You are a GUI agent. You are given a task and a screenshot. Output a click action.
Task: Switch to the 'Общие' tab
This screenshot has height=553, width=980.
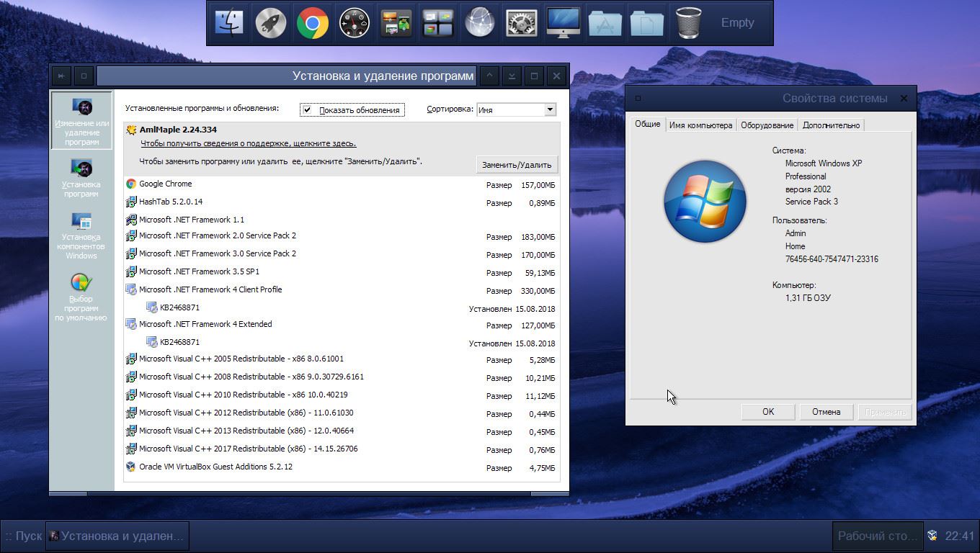[647, 124]
